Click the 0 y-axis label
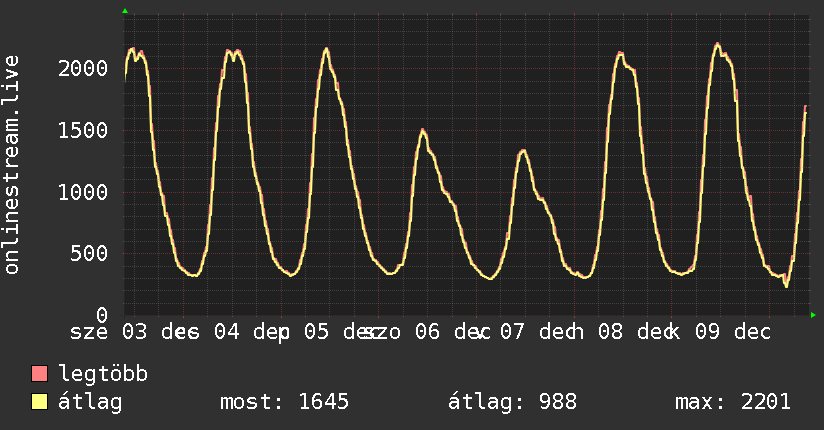824x430 pixels. click(102, 315)
